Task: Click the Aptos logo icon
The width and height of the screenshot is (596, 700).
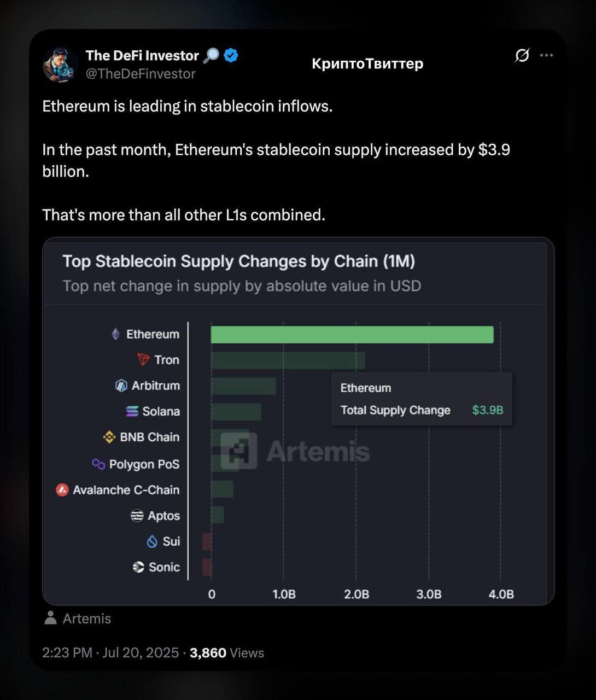Action: click(x=137, y=516)
